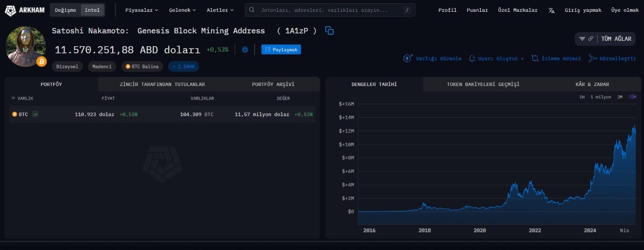This screenshot has height=250, width=644.
Task: Click the 110.923 dolar price value
Action: tap(94, 115)
